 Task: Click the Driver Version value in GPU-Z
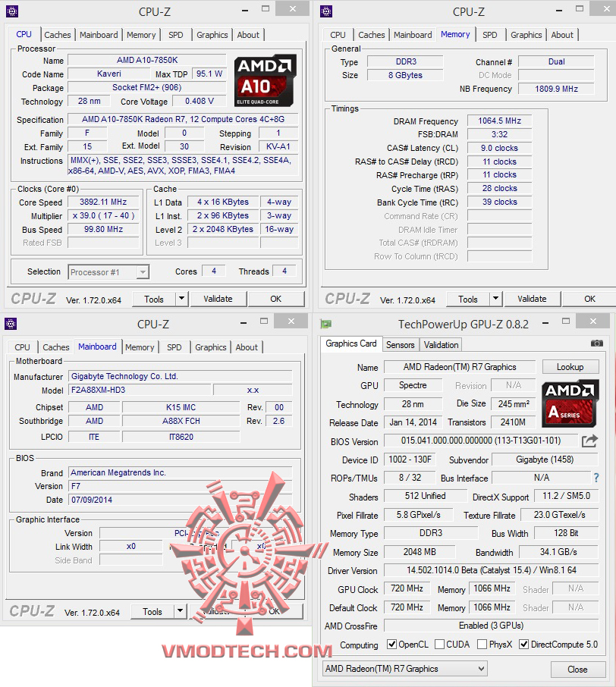491,570
